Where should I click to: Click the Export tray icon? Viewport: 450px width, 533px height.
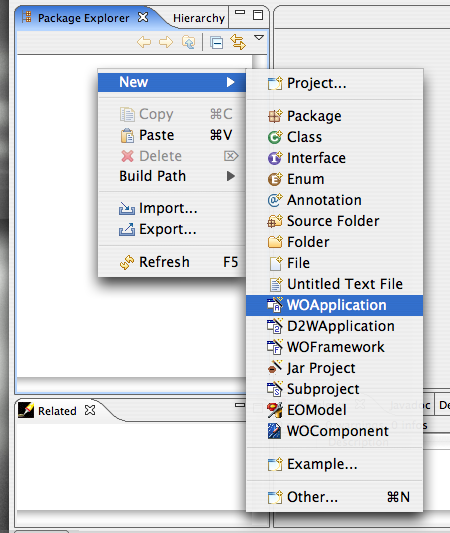(127, 229)
